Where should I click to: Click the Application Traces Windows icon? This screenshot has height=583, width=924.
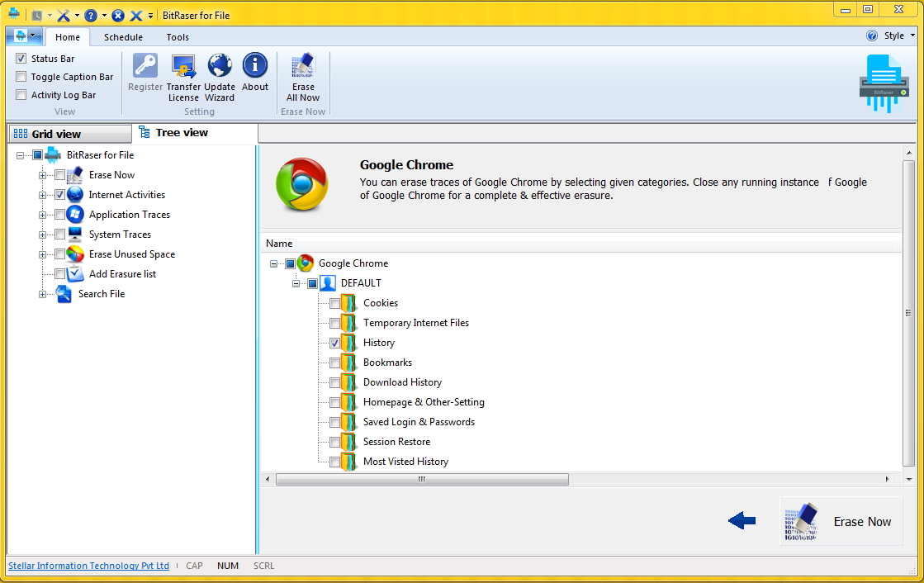(x=75, y=215)
